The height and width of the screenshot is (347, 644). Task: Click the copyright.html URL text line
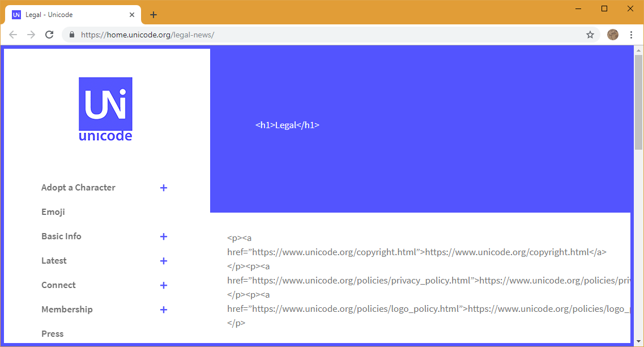(417, 252)
